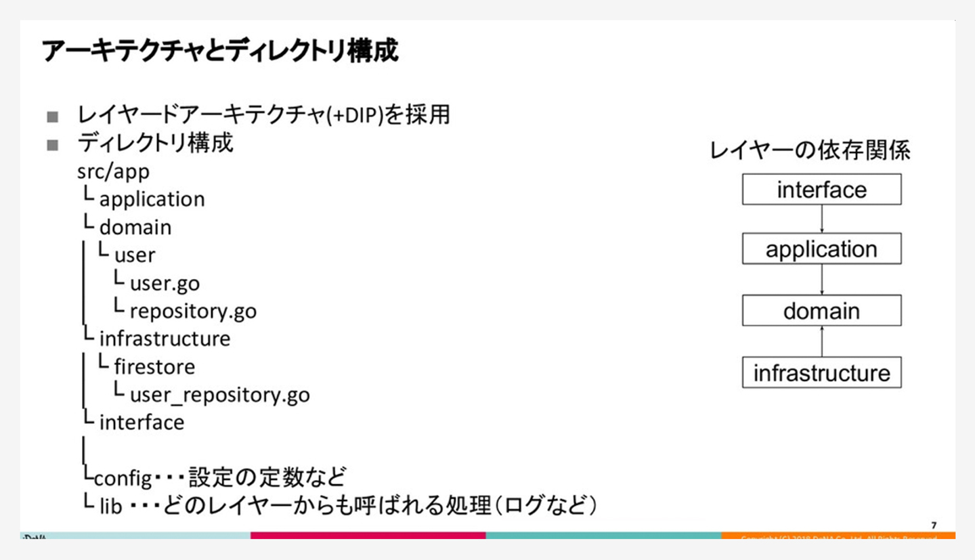Image resolution: width=975 pixels, height=560 pixels.
Task: Click the square bullet beside レイヤードアーキテクチャ
Action: [53, 116]
